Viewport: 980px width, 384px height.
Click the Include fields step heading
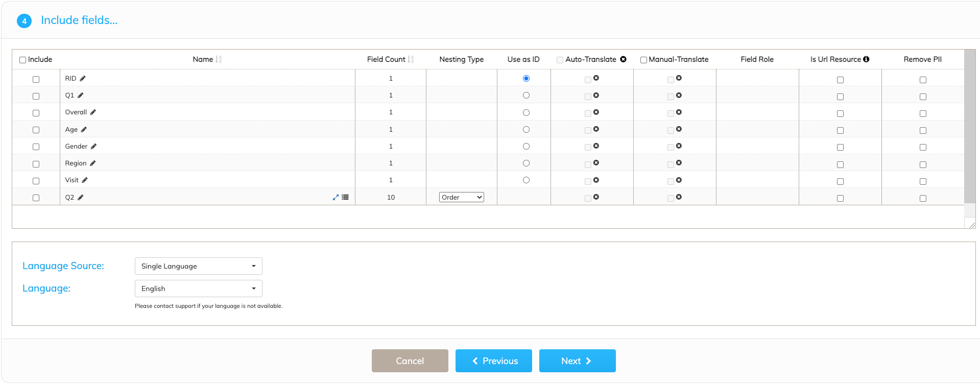point(79,20)
